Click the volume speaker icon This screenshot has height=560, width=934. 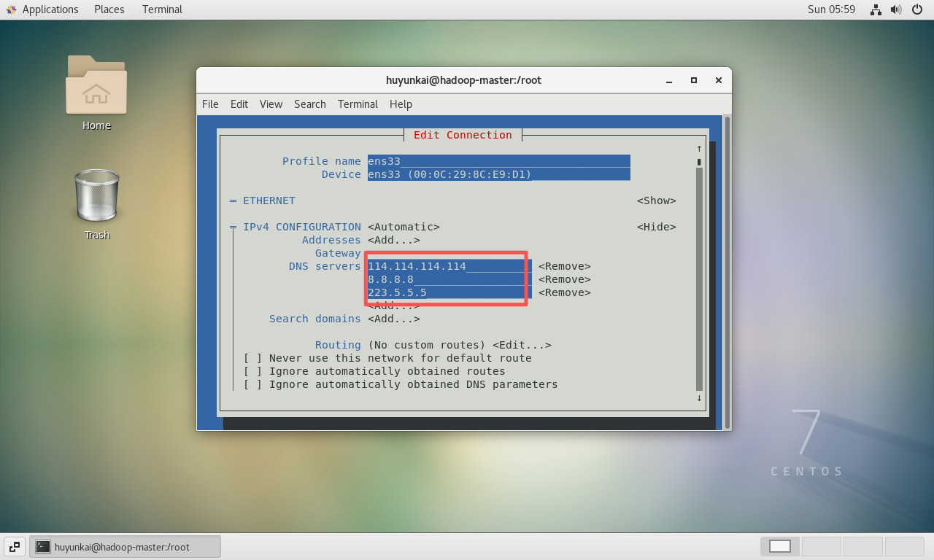pyautogui.click(x=897, y=9)
